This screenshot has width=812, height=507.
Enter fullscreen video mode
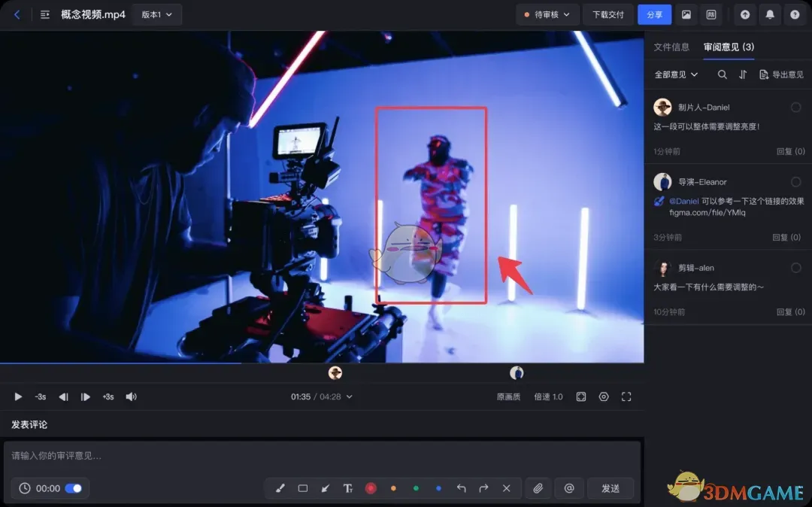point(626,396)
